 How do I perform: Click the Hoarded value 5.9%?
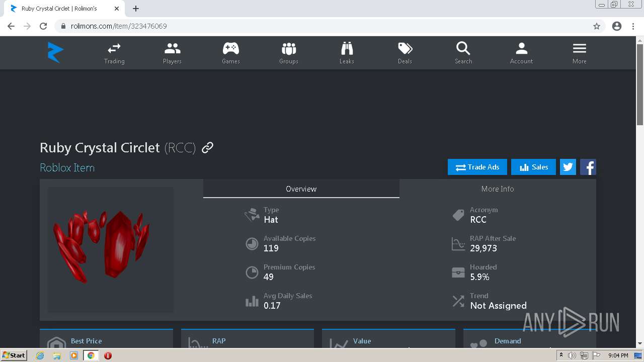click(479, 277)
